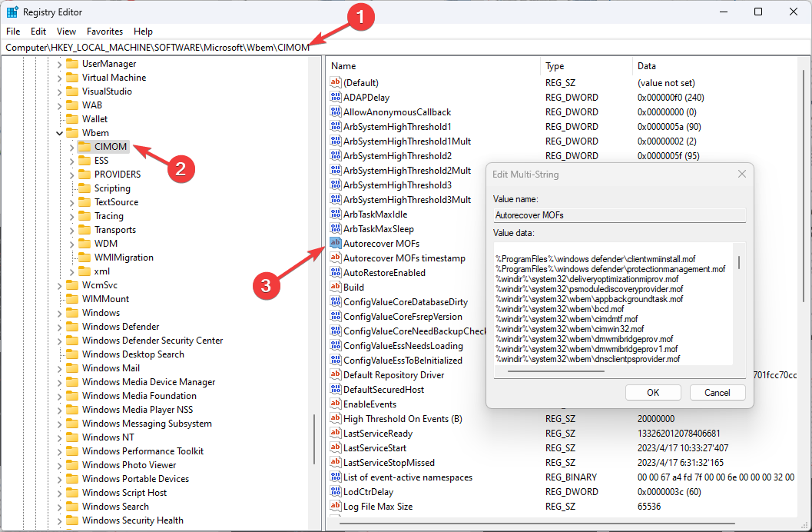The height and width of the screenshot is (532, 812).
Task: Click the string icon beside Build
Action: [x=336, y=287]
